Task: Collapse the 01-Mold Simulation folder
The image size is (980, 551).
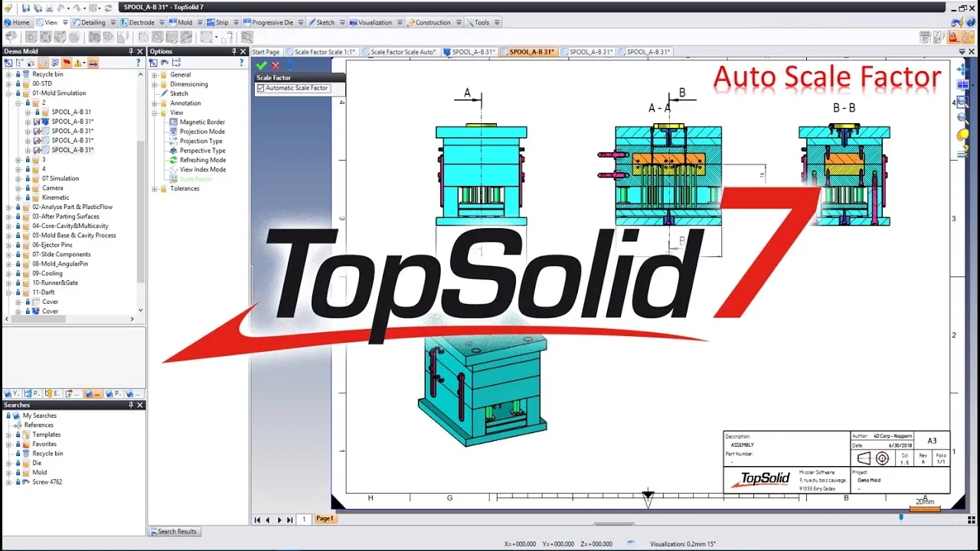Action: [x=8, y=93]
